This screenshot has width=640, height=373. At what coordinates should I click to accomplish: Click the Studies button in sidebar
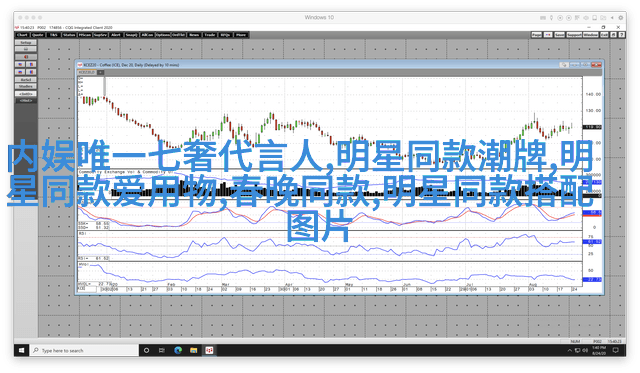pyautogui.click(x=26, y=87)
